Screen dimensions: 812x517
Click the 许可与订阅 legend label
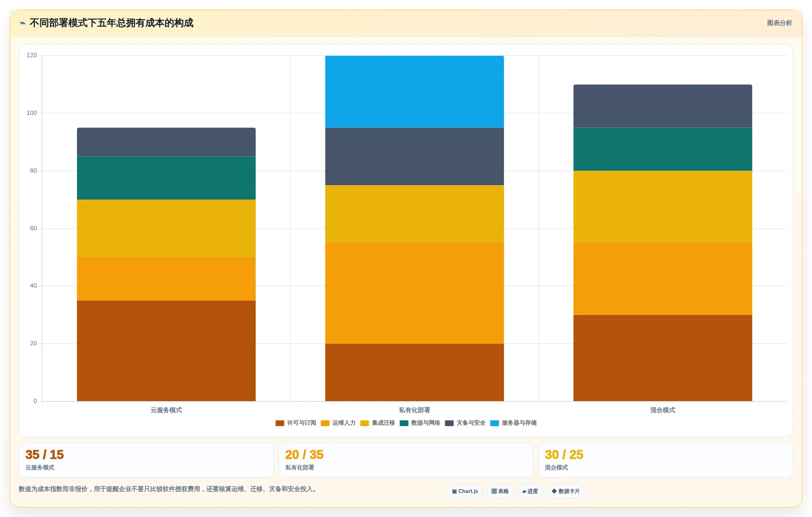coord(301,423)
